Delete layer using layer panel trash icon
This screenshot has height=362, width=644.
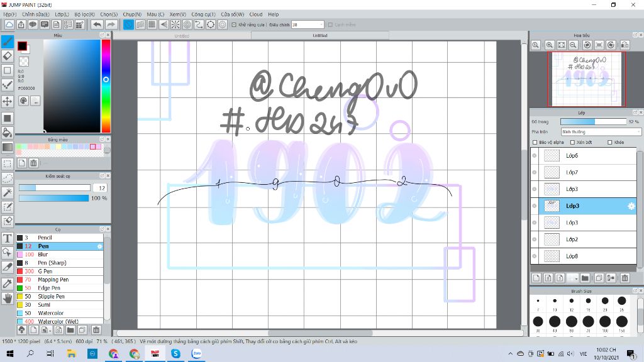[x=625, y=278]
